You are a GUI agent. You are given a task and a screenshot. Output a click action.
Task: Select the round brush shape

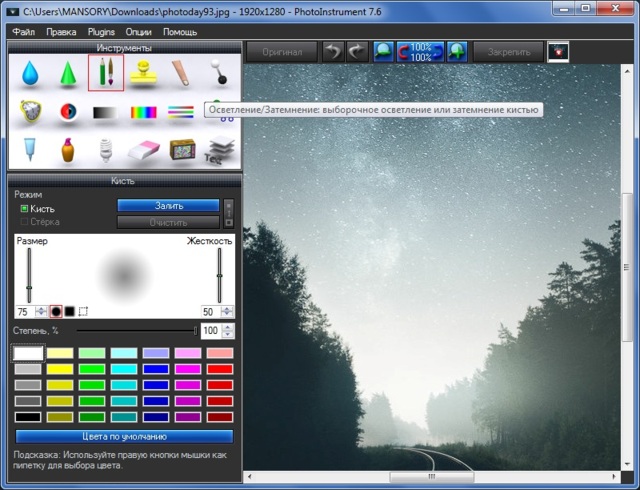[56, 312]
